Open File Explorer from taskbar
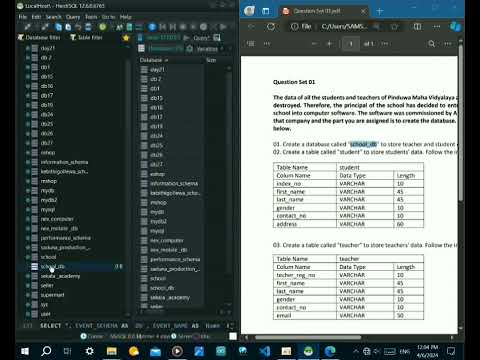The height and width of the screenshot is (360, 480). point(111,351)
